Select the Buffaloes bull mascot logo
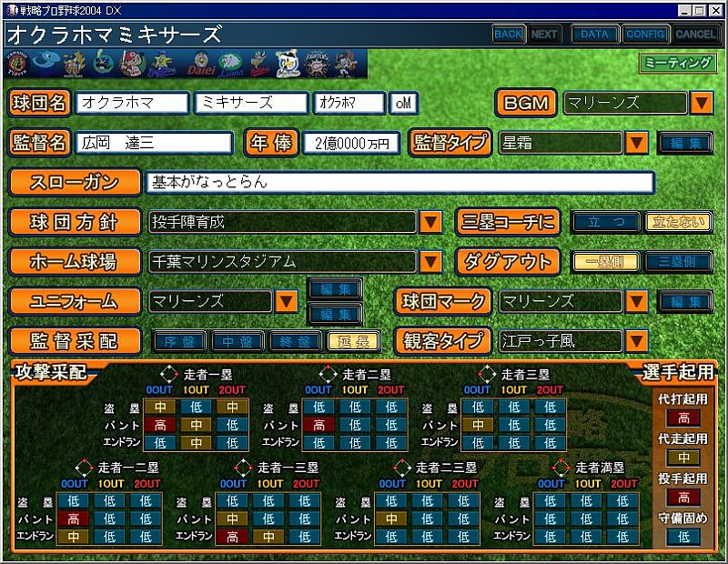The height and width of the screenshot is (564, 728). coord(260,64)
